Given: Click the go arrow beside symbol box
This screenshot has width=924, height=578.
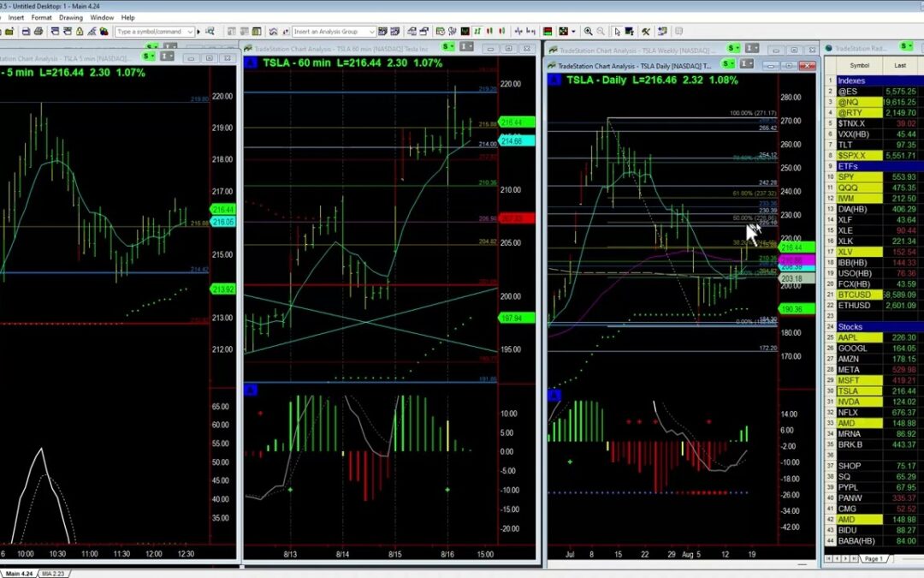Looking at the screenshot, I should (198, 32).
